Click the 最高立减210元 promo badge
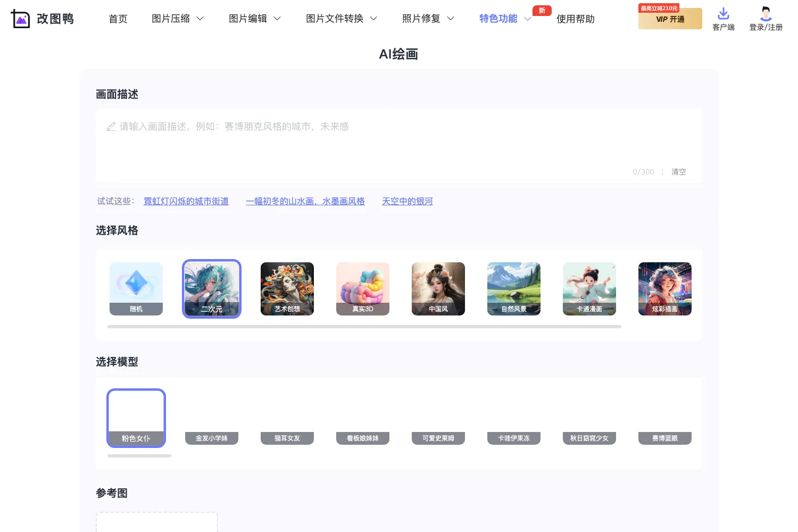798x532 pixels. 659,8
